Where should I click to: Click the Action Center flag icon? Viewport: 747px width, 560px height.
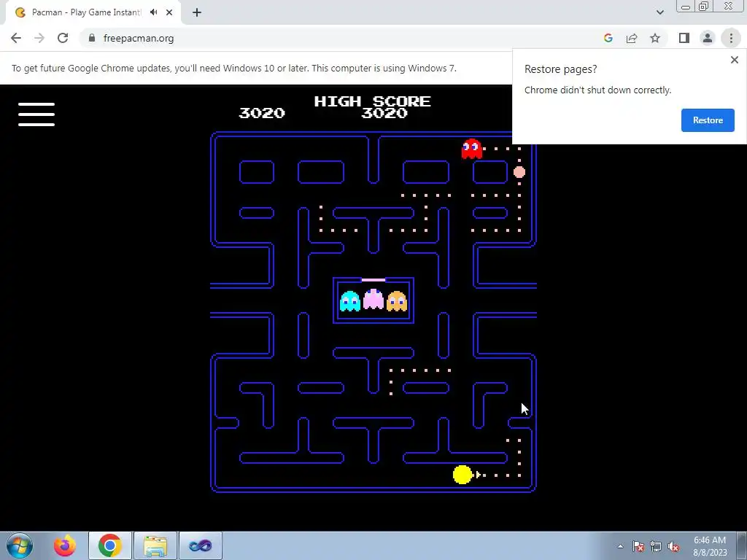coord(638,546)
